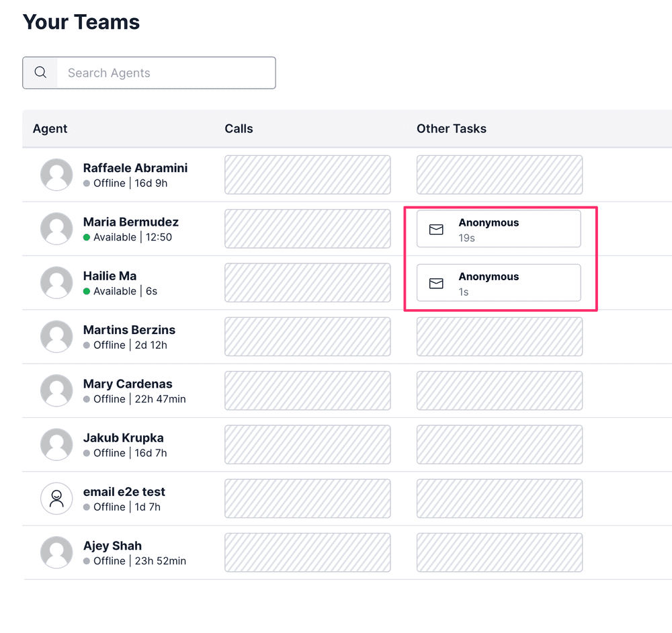Click the Other Tasks column header
Image resolution: width=672 pixels, height=633 pixels.
pyautogui.click(x=451, y=128)
